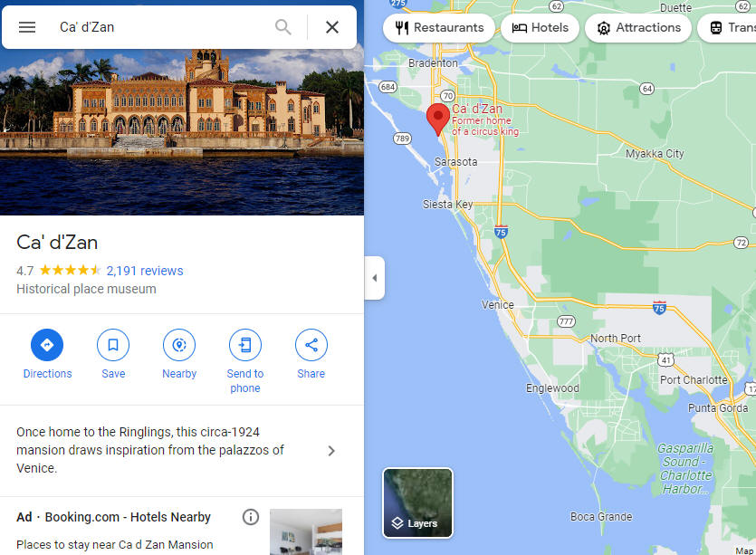Click the search magnifier icon
756x555 pixels.
pyautogui.click(x=283, y=27)
